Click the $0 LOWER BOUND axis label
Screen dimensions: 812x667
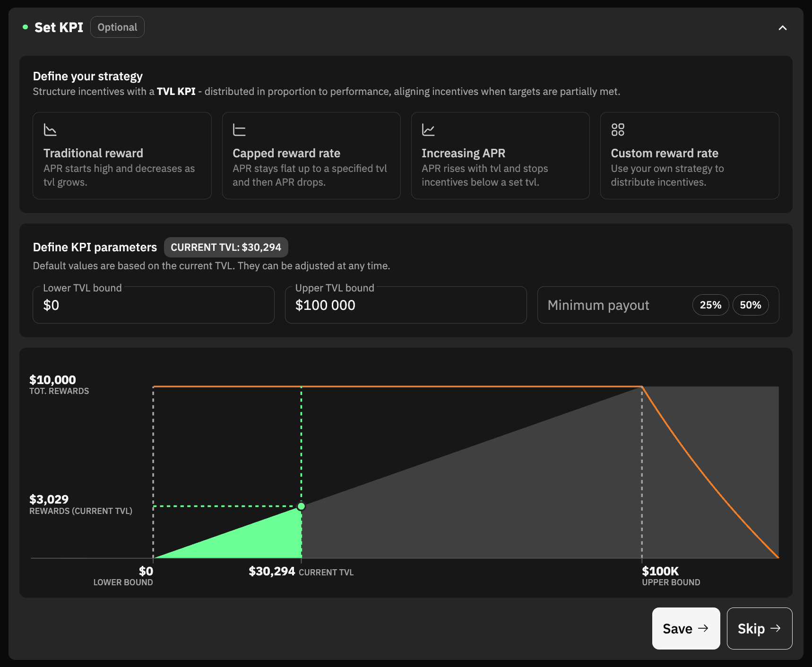coord(123,576)
